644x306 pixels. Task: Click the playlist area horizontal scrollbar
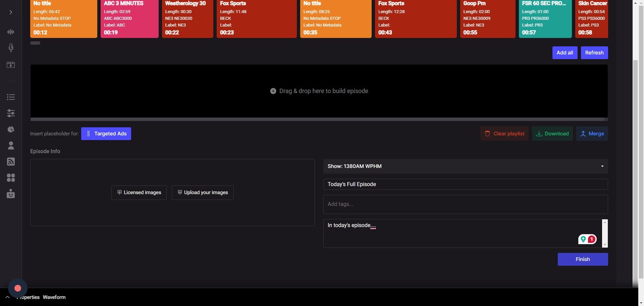pos(317,119)
